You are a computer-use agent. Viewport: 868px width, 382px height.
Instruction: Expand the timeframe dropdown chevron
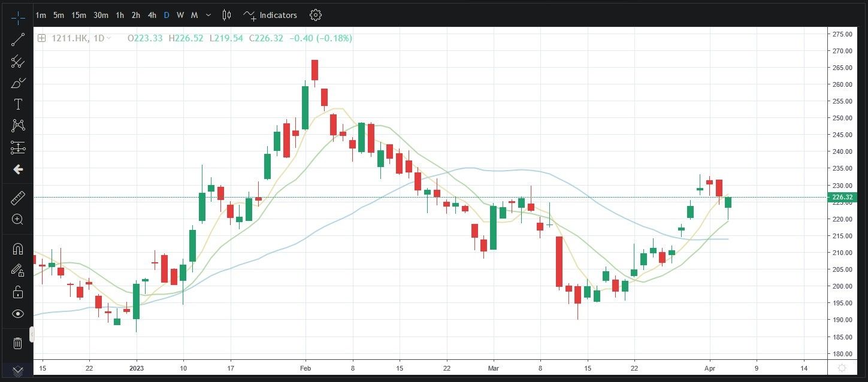pyautogui.click(x=208, y=15)
